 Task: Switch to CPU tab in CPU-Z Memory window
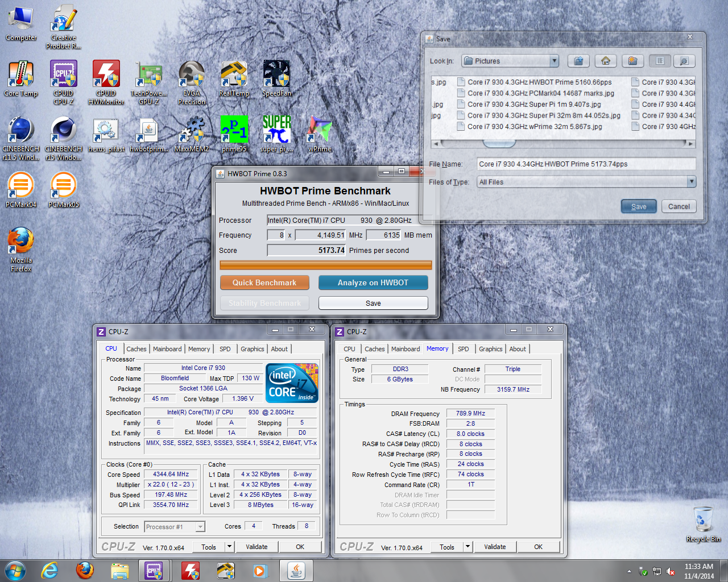[349, 349]
